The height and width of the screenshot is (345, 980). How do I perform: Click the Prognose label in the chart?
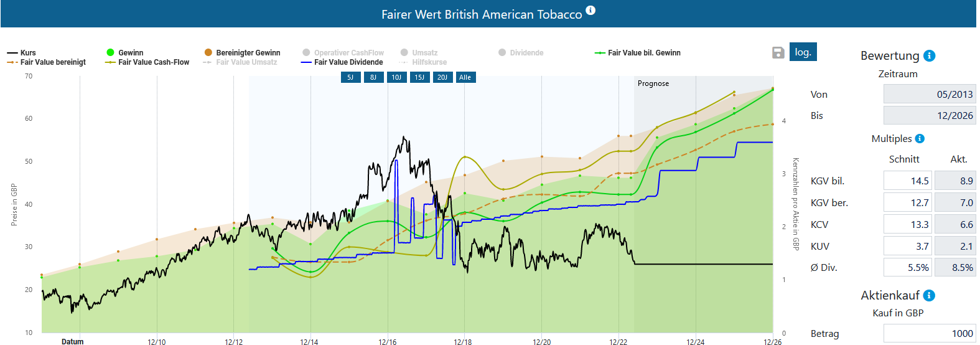(x=653, y=83)
